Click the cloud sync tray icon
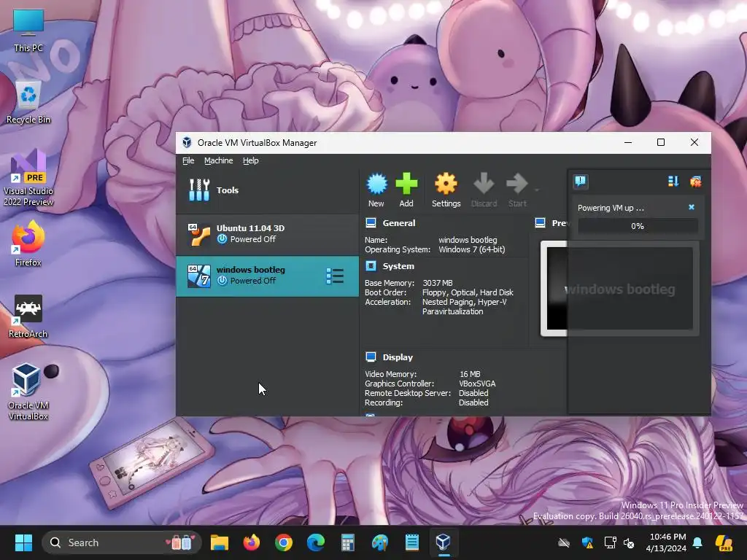 point(564,542)
